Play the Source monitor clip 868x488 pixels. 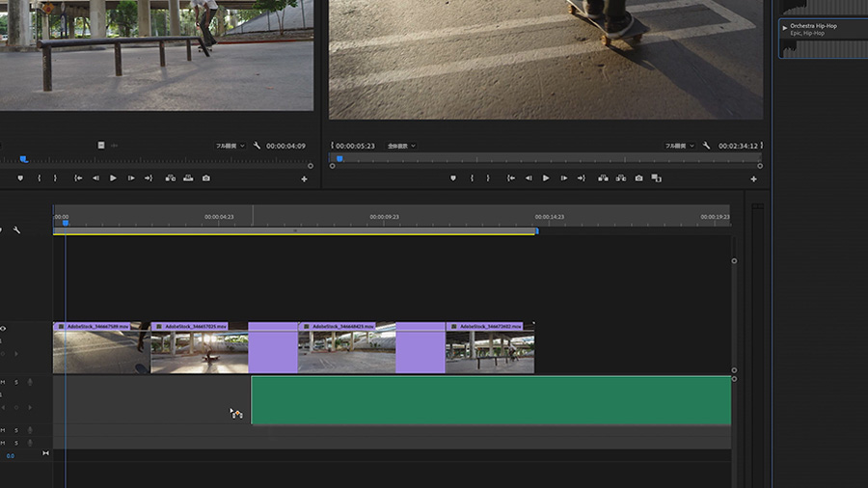click(113, 178)
